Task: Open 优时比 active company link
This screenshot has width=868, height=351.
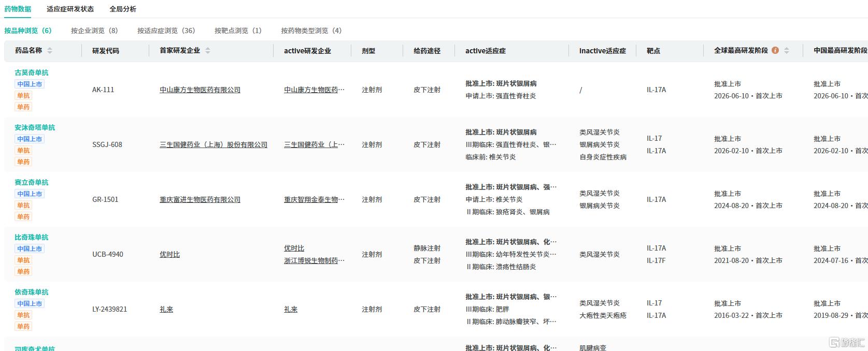Action: [x=294, y=248]
